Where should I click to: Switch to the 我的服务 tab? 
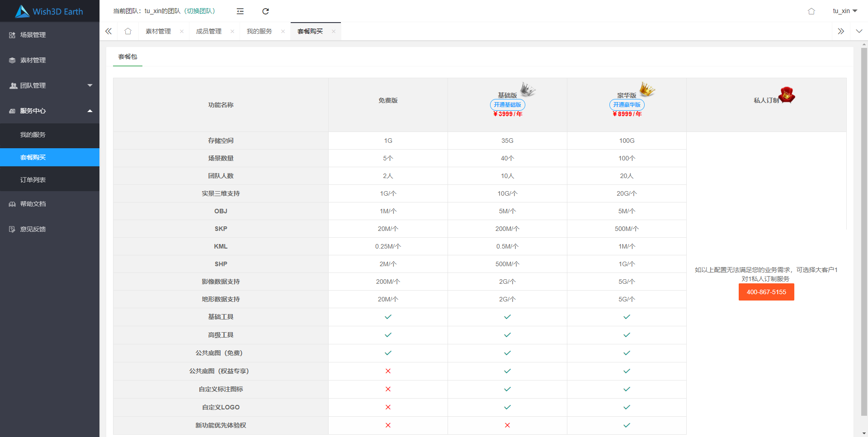pos(259,31)
